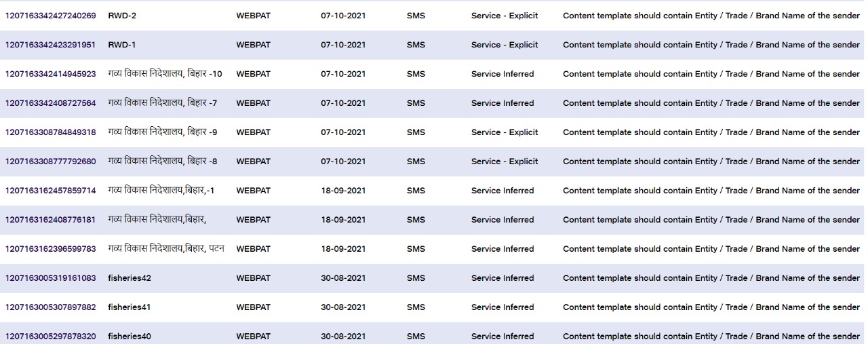Click the गव्य विकास निदेशालय, बिहार -10 name
Viewport: 868px width, 344px height.
(x=165, y=74)
